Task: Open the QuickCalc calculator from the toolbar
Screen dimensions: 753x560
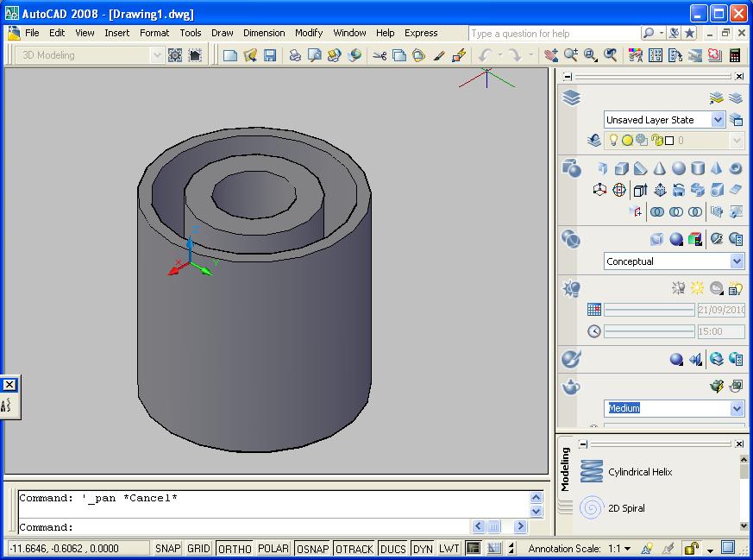Action: (x=734, y=54)
